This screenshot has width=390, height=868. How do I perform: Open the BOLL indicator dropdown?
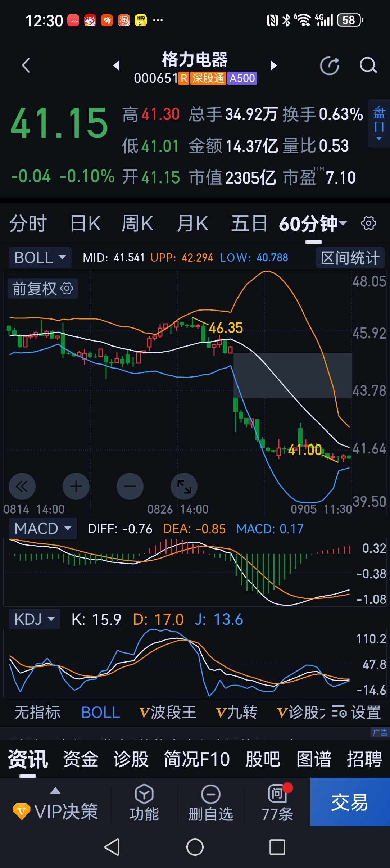[x=40, y=257]
